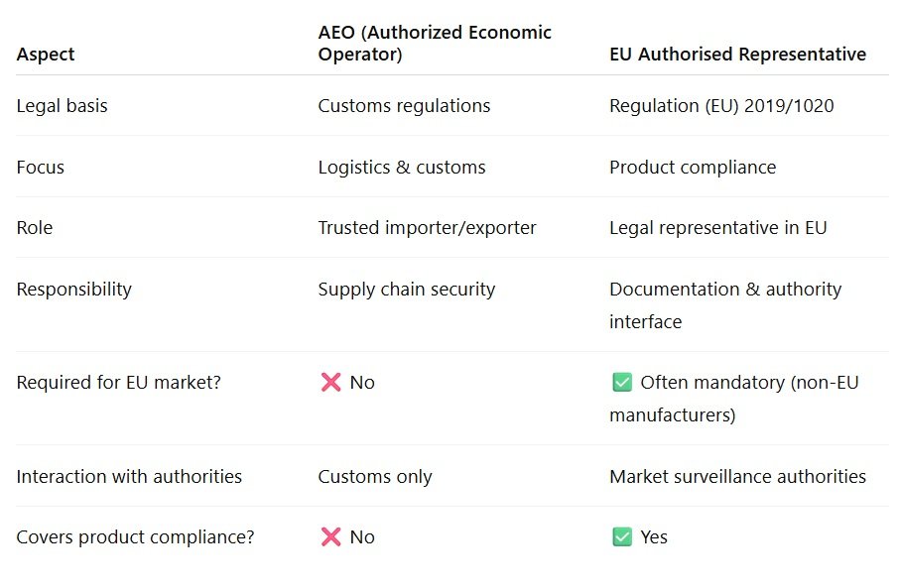This screenshot has height=588, width=900.
Task: Select the Logistics & customs cell
Action: coord(401,168)
